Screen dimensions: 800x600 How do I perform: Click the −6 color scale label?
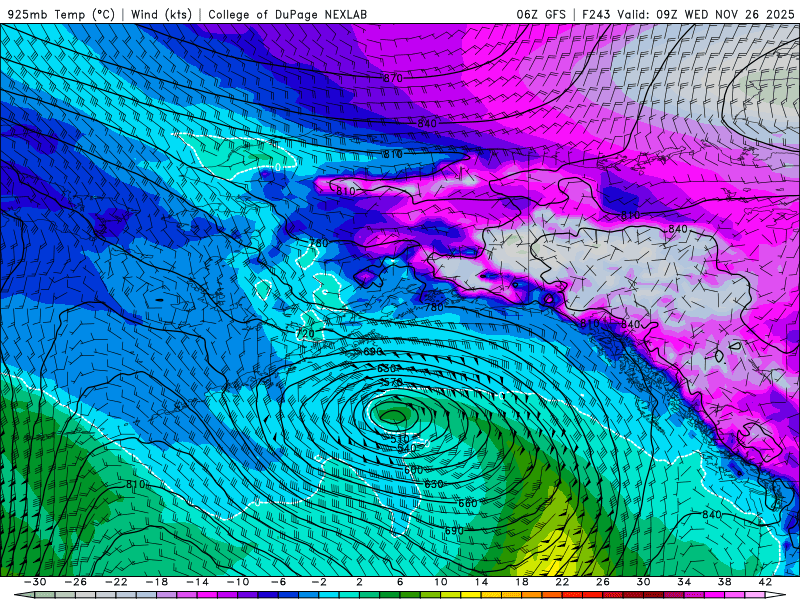[278, 582]
